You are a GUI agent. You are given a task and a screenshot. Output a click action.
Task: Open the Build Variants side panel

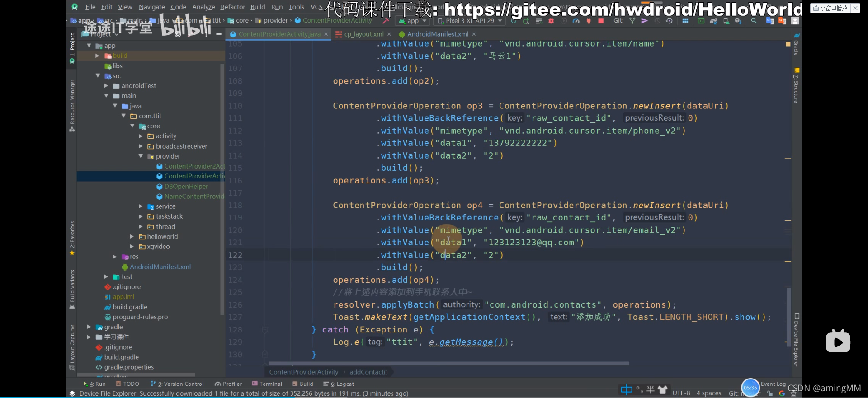pos(72,290)
